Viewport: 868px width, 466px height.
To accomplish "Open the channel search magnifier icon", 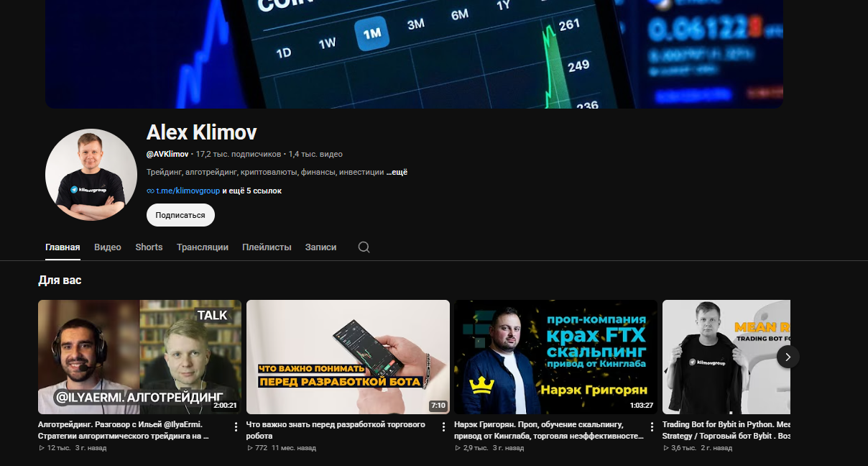I will pyautogui.click(x=364, y=247).
